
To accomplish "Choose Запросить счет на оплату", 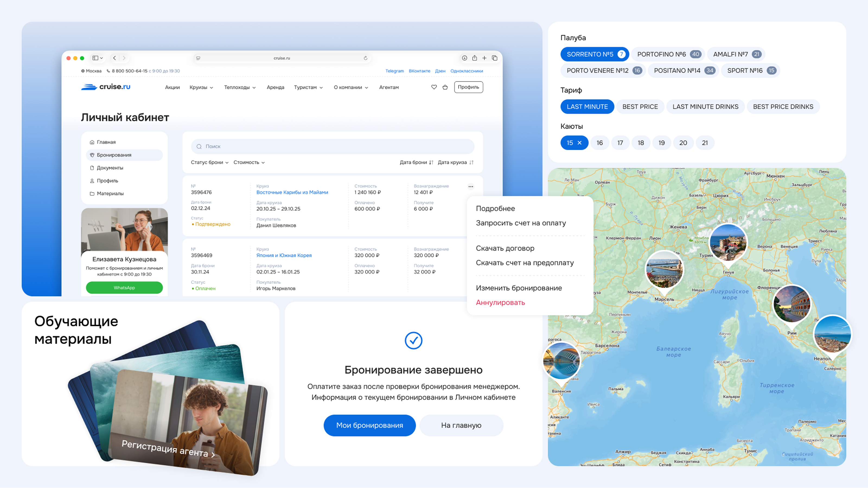I will [x=521, y=223].
